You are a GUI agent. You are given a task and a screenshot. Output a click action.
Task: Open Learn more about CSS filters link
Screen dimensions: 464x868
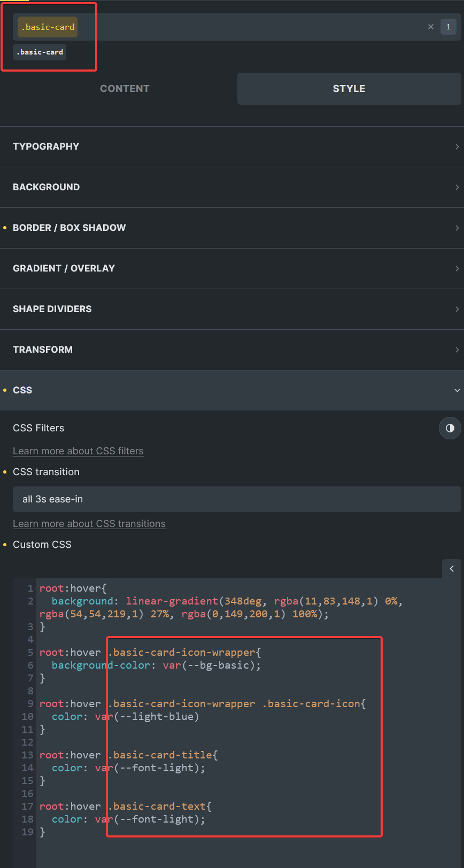(x=78, y=451)
